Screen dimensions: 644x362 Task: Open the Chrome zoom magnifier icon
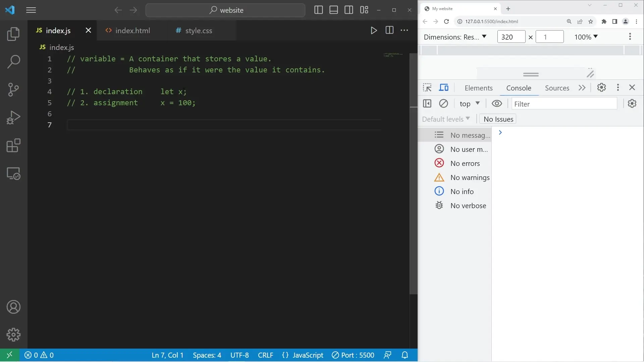pos(569,21)
